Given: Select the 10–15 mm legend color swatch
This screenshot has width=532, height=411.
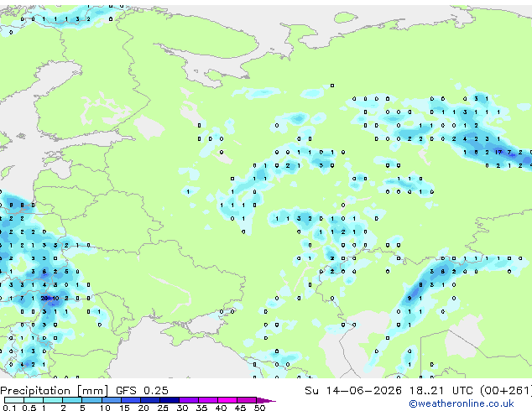Looking at the screenshot, I should tap(112, 400).
